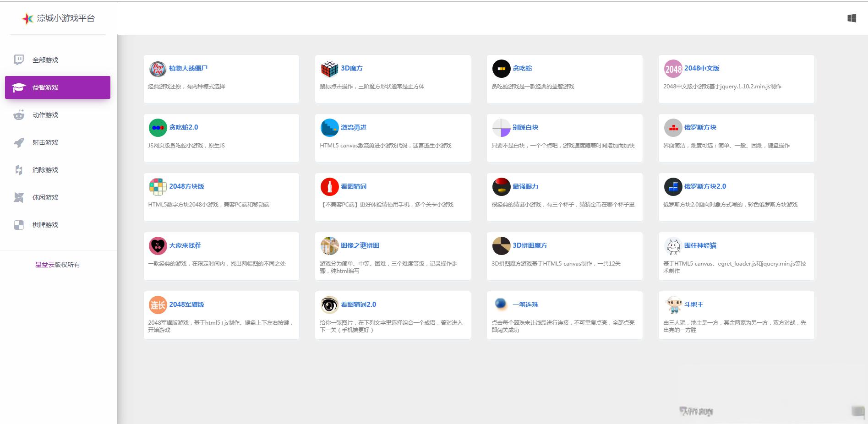Open the 一笔连珠 blue ball icon
The width and height of the screenshot is (868, 424).
(x=501, y=304)
